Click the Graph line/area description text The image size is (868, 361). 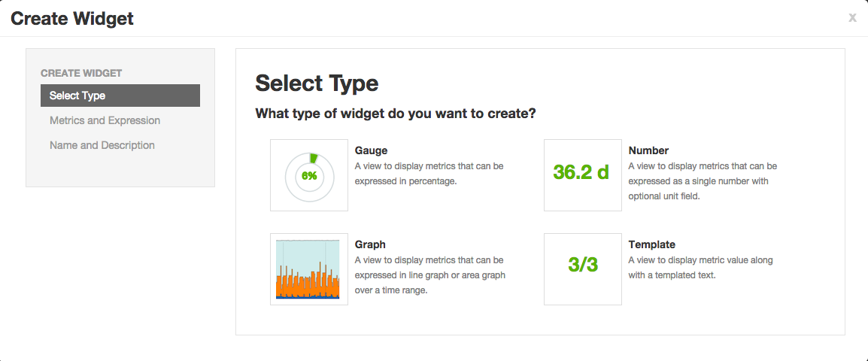point(429,275)
